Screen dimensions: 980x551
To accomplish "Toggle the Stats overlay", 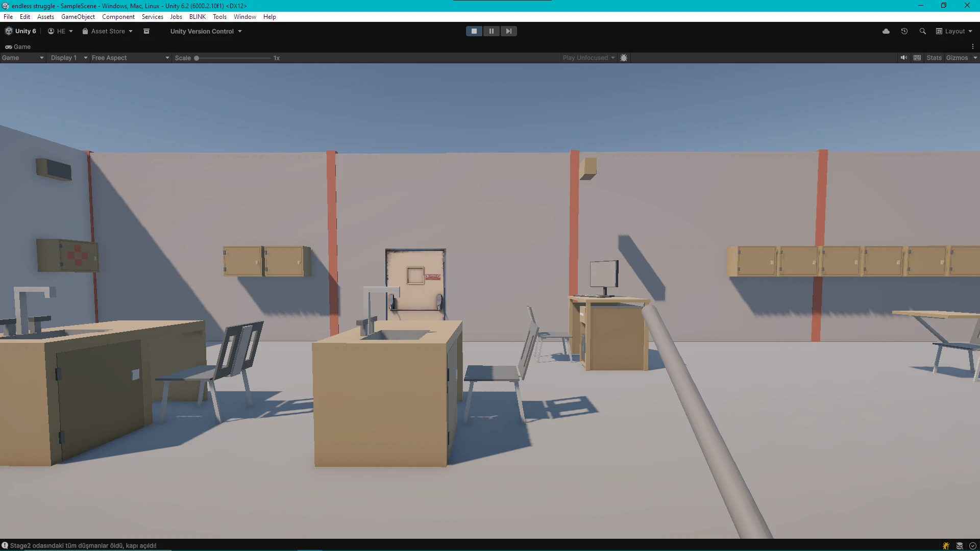I will click(934, 58).
